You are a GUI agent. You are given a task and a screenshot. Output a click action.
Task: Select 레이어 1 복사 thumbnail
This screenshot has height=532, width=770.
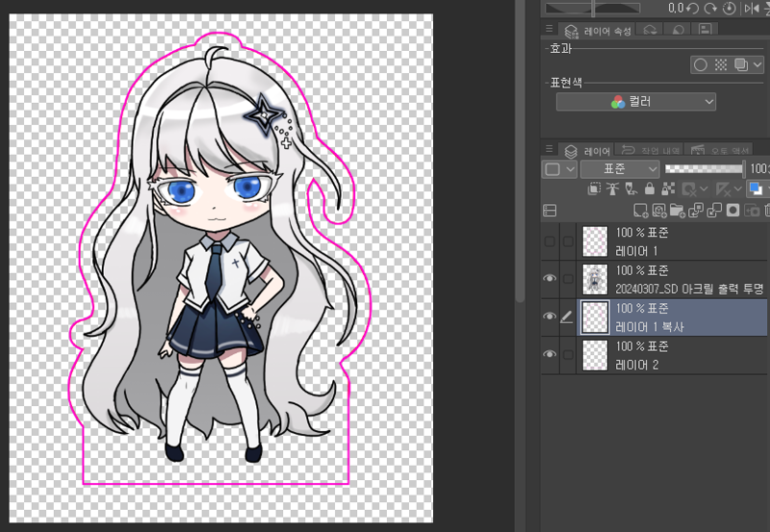click(x=595, y=317)
